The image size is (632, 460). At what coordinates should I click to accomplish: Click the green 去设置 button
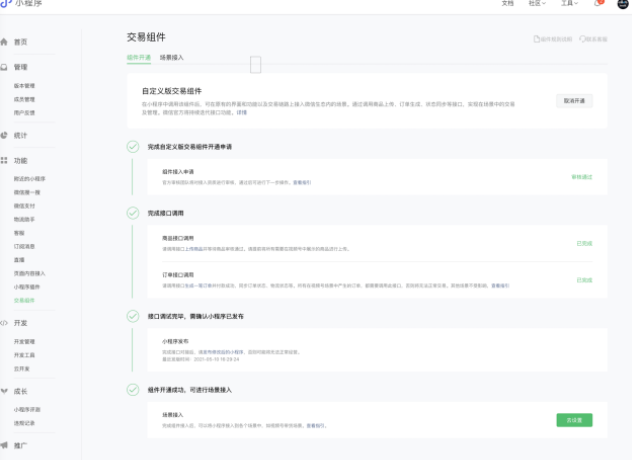coord(574,420)
